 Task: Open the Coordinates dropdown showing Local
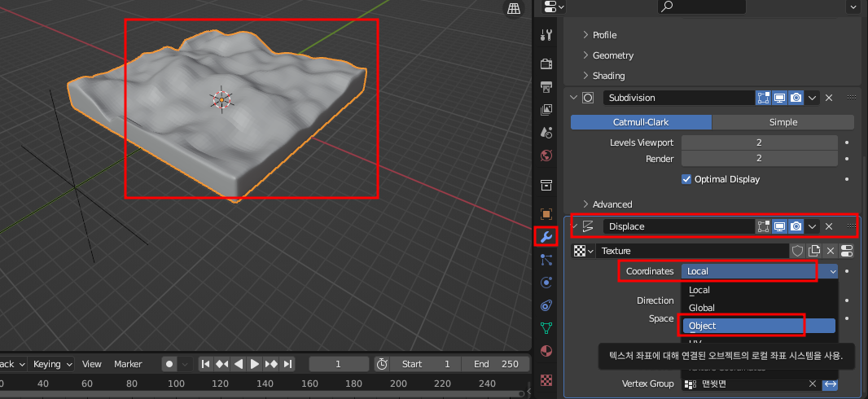760,271
